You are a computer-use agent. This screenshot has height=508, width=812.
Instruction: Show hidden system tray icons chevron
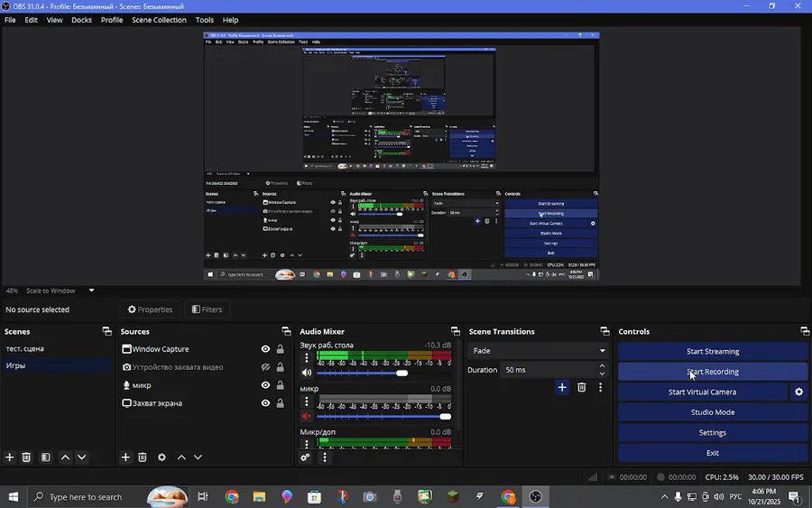coord(664,497)
